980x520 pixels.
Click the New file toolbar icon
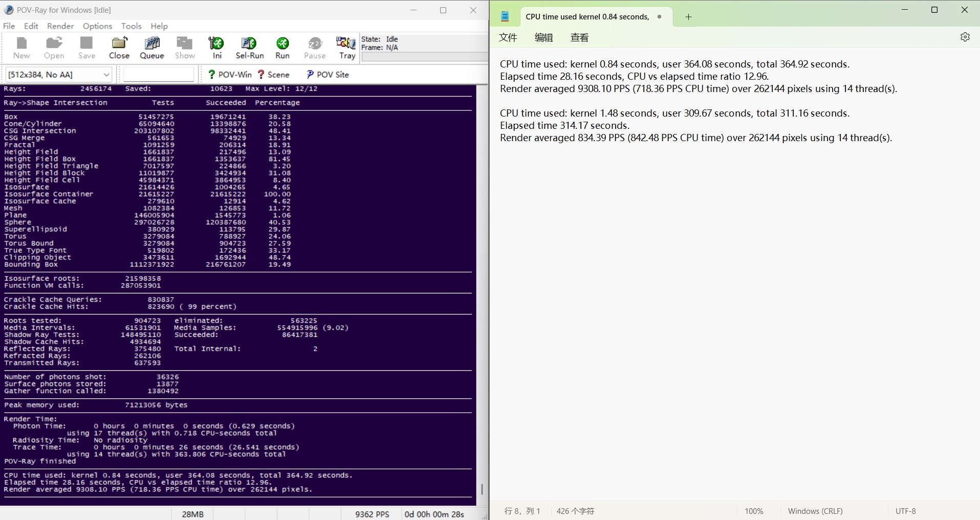pyautogui.click(x=21, y=48)
